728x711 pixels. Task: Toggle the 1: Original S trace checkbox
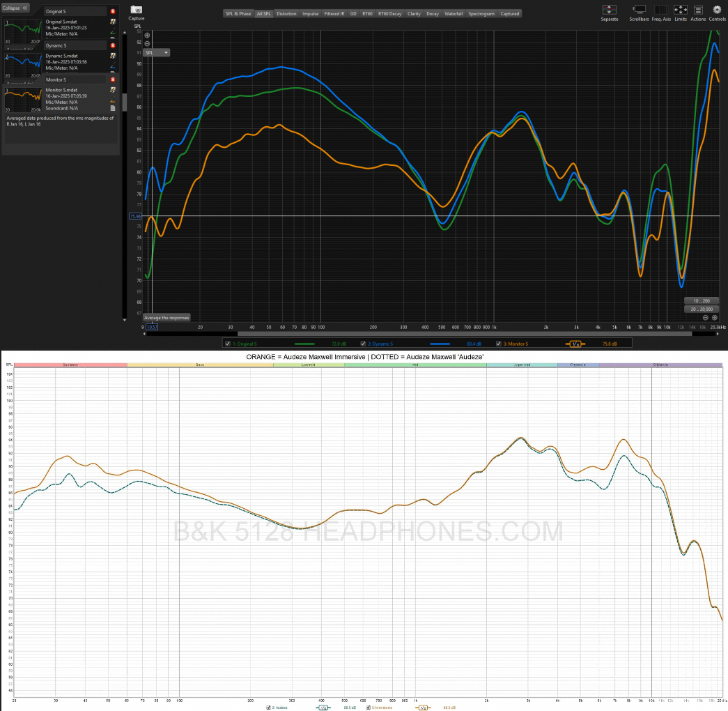228,344
